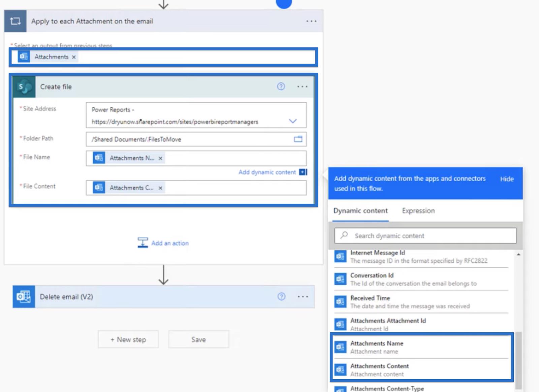Click the SharePoint icon on Create file

pyautogui.click(x=24, y=87)
